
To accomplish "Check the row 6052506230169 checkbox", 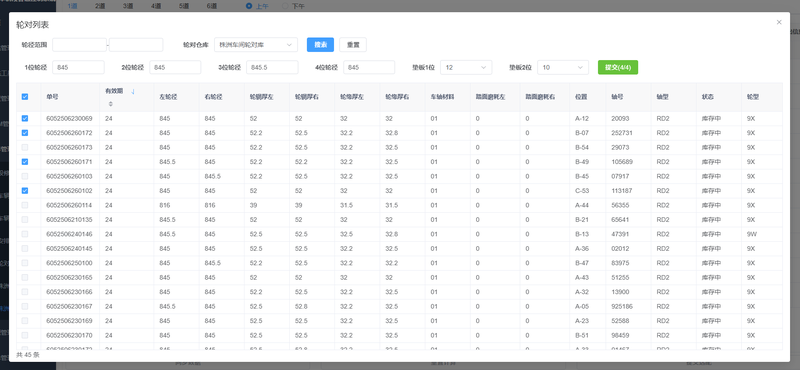I will 25,321.
